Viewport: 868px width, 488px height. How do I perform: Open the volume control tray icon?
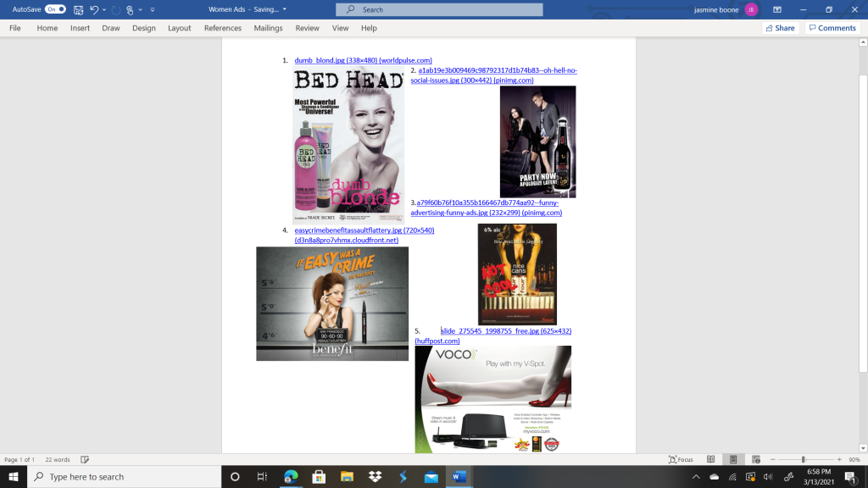click(x=768, y=476)
